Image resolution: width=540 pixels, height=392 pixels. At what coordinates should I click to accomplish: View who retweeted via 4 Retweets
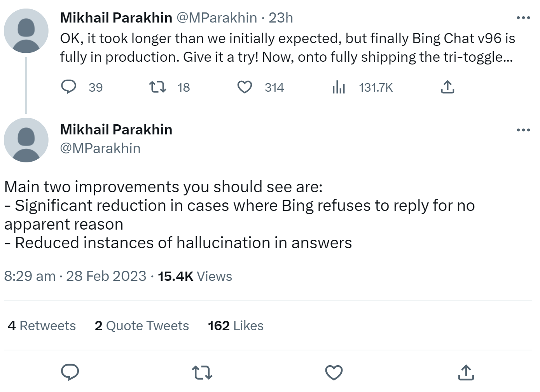42,326
